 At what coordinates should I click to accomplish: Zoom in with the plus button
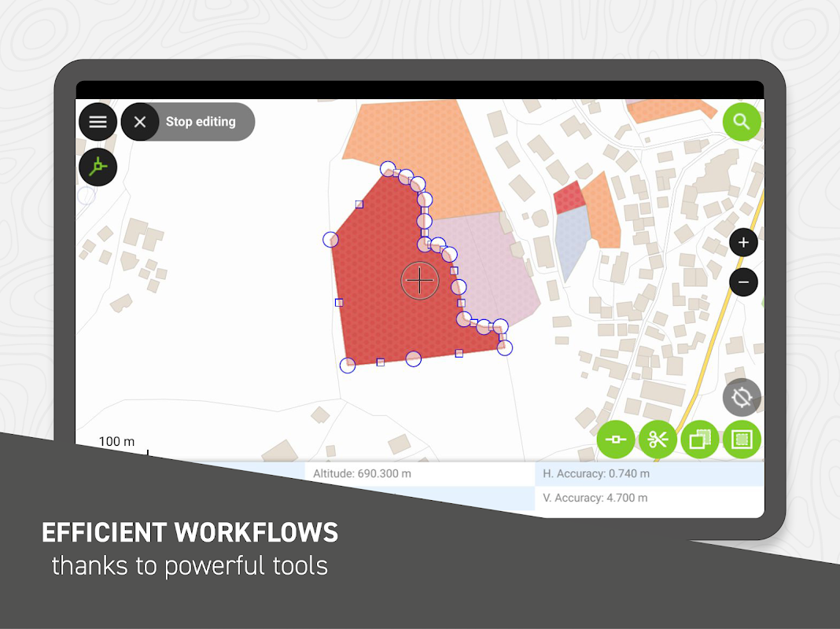coord(743,242)
